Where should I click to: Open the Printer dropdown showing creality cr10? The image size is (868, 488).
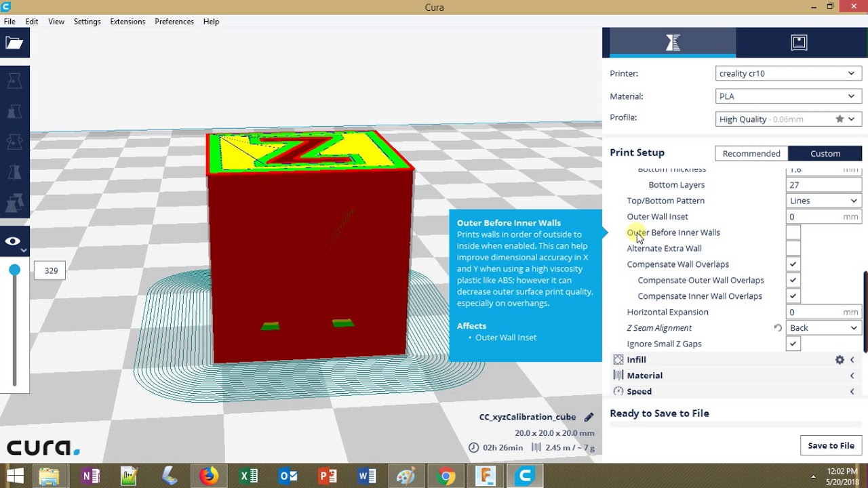point(789,73)
